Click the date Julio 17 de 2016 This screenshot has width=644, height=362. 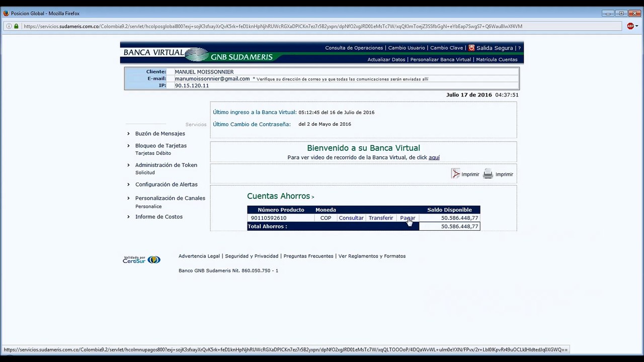(x=469, y=95)
